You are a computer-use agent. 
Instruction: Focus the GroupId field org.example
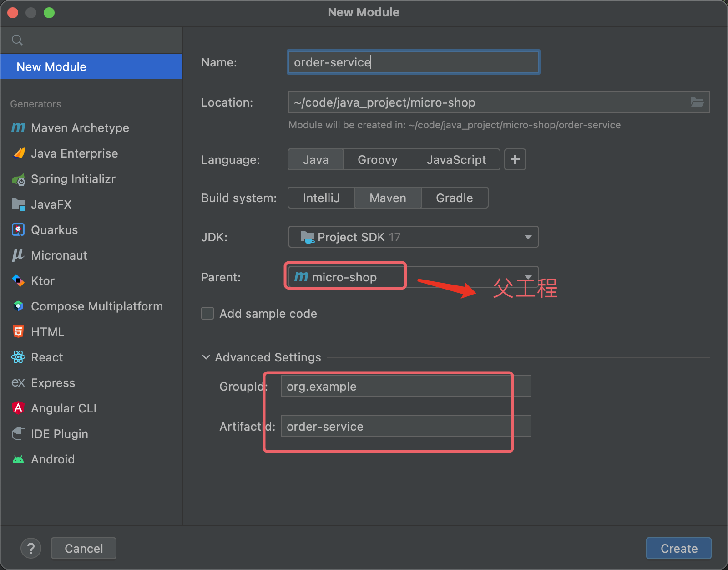click(x=406, y=386)
